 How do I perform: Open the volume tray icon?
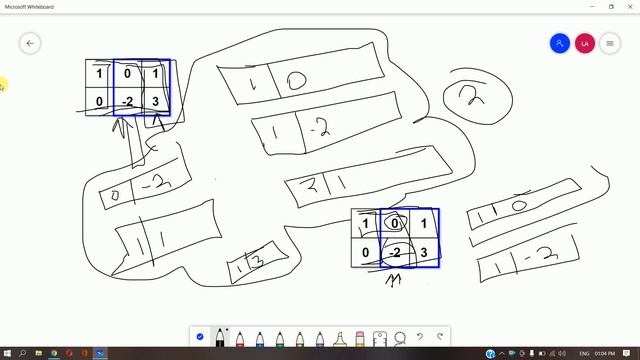[x=562, y=353]
